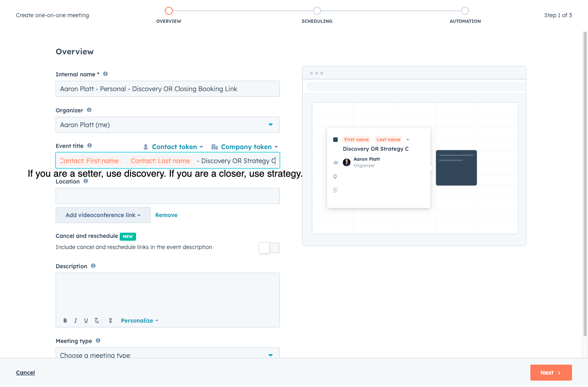Viewport: 588px width, 387px height.
Task: Click the Location input field
Action: [x=168, y=196]
